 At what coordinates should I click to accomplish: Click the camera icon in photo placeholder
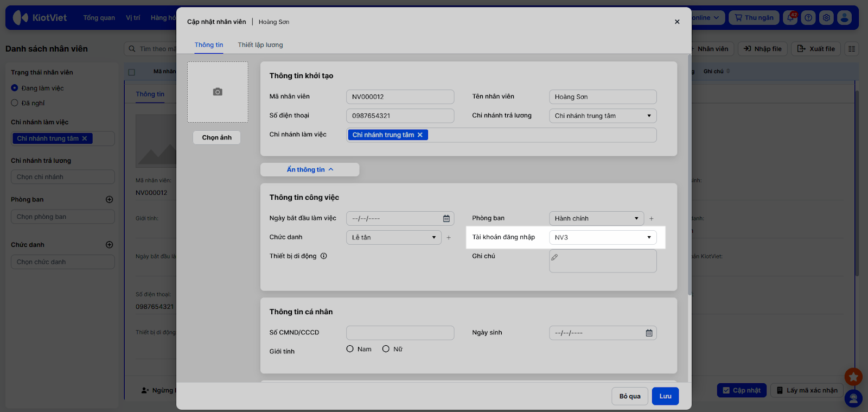(x=218, y=92)
